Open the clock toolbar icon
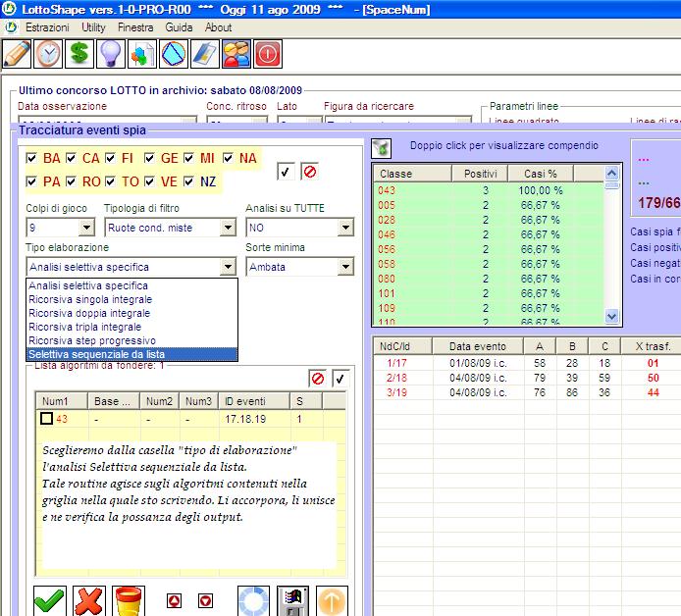Viewport: 681px width, 616px height. tap(48, 54)
